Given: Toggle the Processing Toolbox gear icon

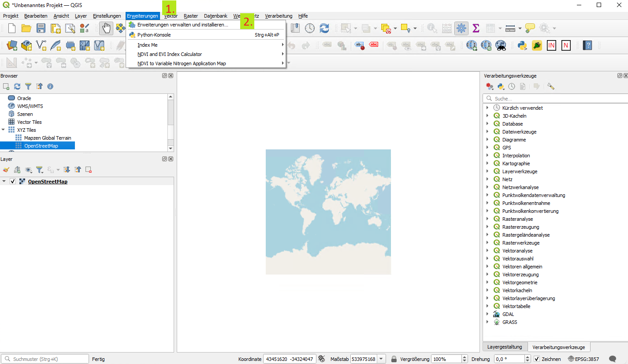Looking at the screenshot, I should (461, 28).
